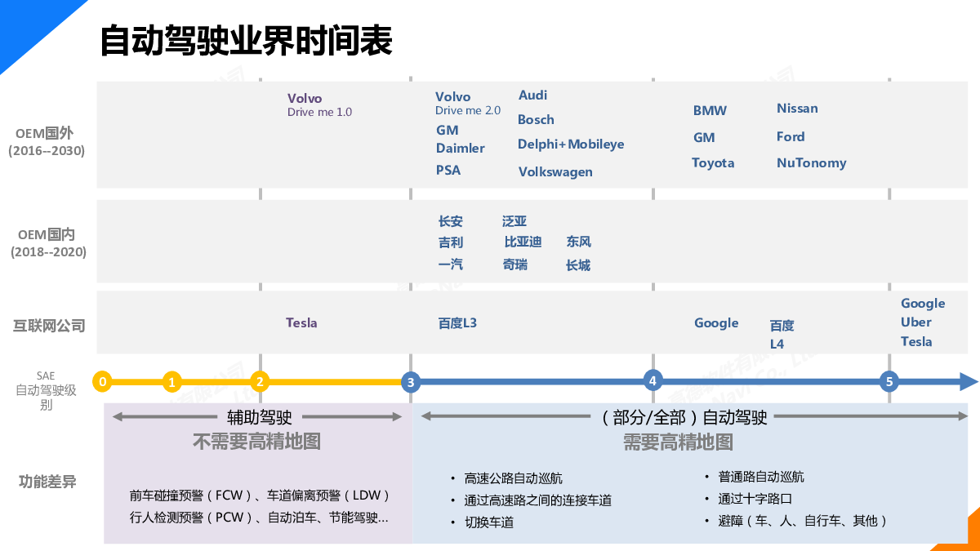Select the SAE level 2 marker
980x551 pixels.
pyautogui.click(x=260, y=381)
